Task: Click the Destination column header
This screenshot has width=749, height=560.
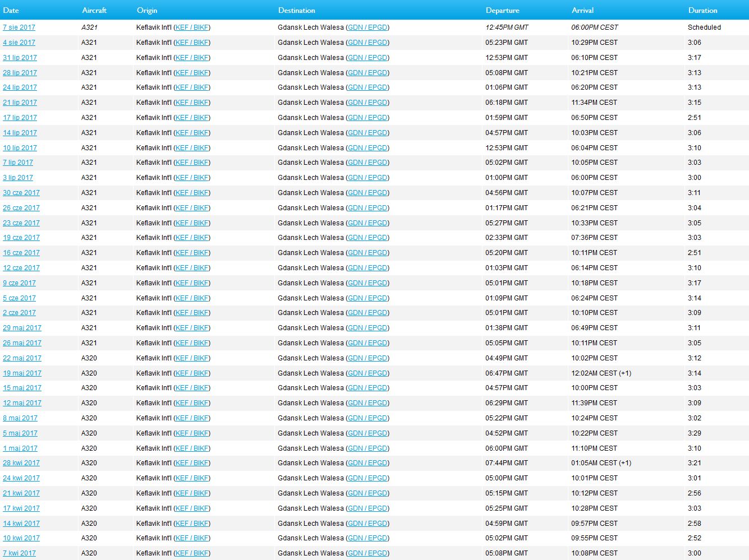Action: click(x=297, y=10)
